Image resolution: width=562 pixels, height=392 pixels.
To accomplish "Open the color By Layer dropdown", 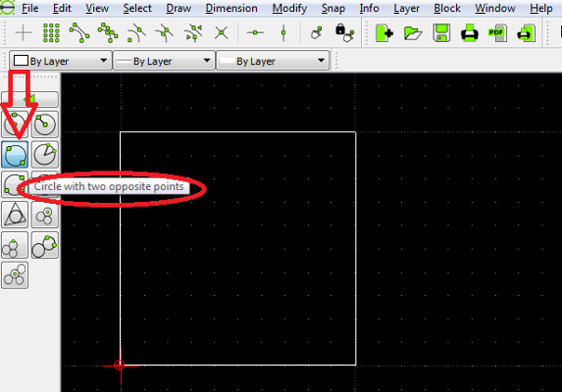I will tap(60, 61).
